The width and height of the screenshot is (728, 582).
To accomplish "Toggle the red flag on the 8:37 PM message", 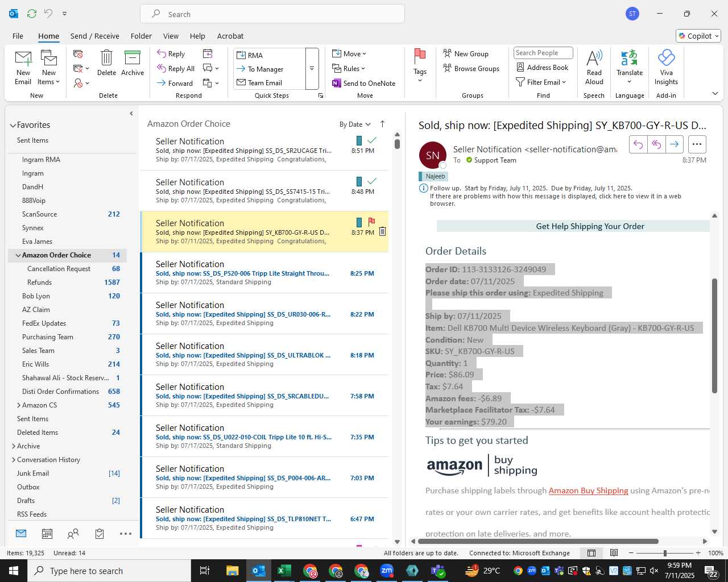I will pyautogui.click(x=371, y=222).
